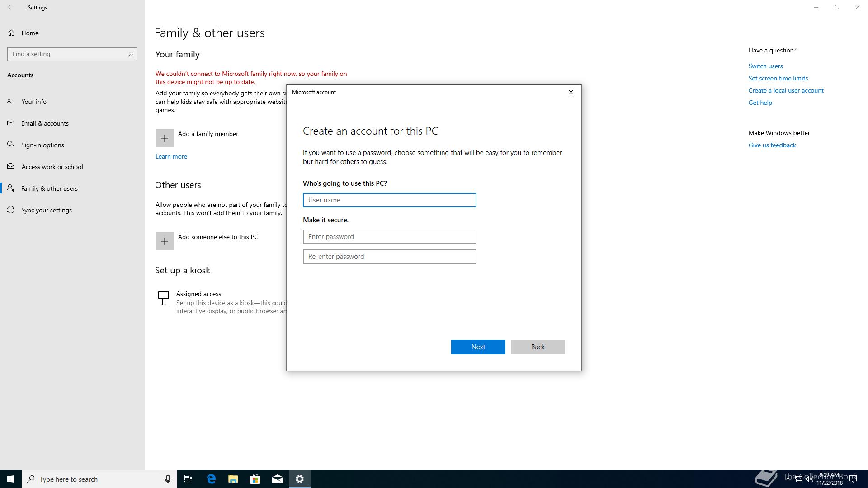Focus the Find a setting search box
Image resolution: width=868 pixels, height=488 pixels.
[72, 54]
